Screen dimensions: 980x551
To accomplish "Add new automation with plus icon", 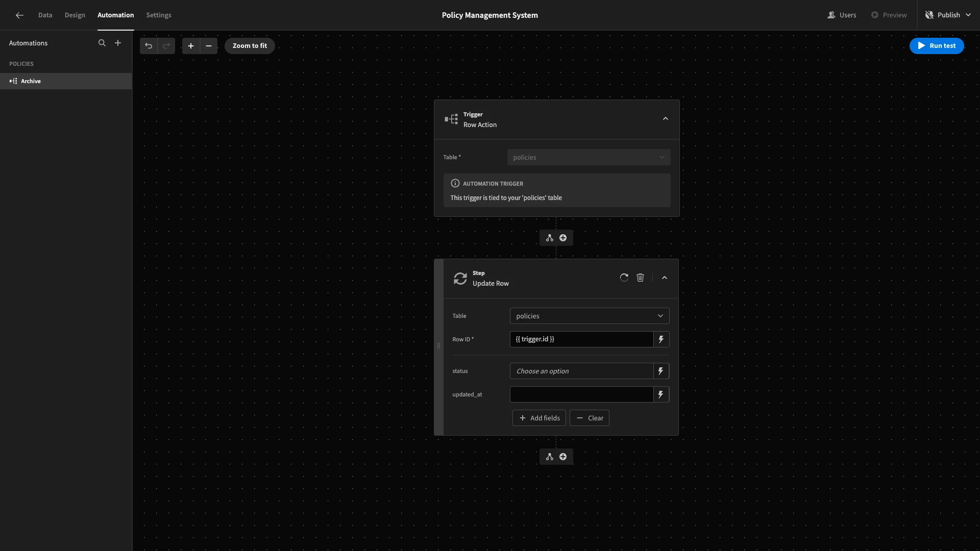I will click(118, 43).
